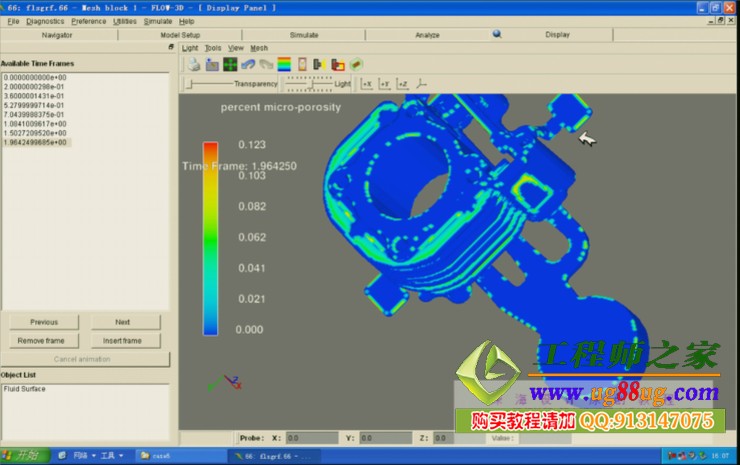Screen dimensions: 740x465
Task: Open the Light dropdown menu
Action: pos(189,47)
